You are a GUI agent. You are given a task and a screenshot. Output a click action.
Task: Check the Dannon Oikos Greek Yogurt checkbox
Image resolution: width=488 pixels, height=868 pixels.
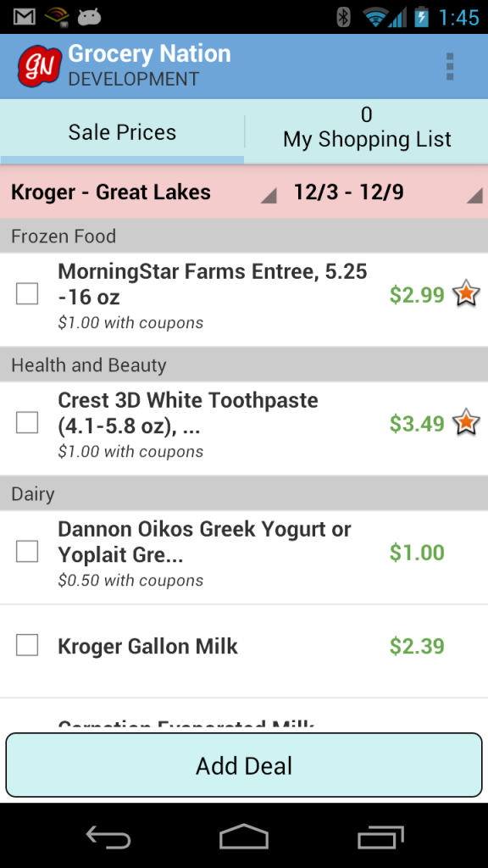click(x=27, y=551)
